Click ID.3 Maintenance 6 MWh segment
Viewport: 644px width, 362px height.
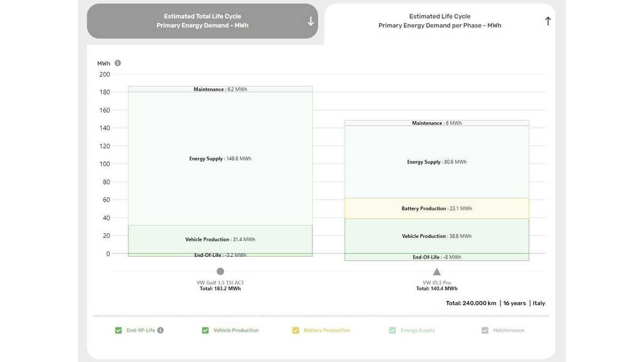pyautogui.click(x=437, y=123)
